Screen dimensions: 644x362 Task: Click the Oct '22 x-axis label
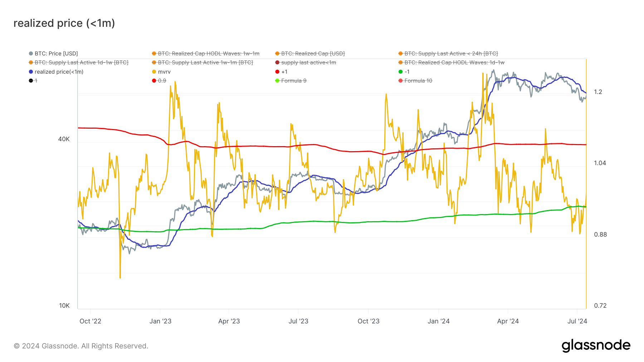point(90,321)
